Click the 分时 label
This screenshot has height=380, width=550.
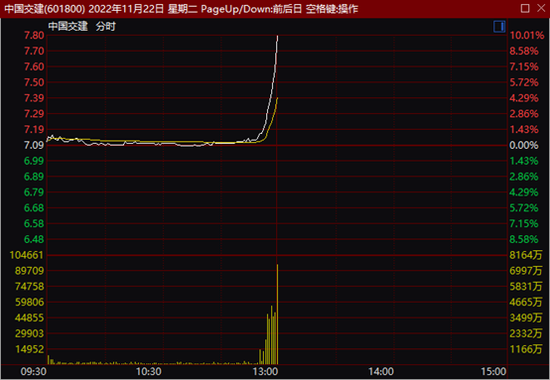[x=106, y=26]
